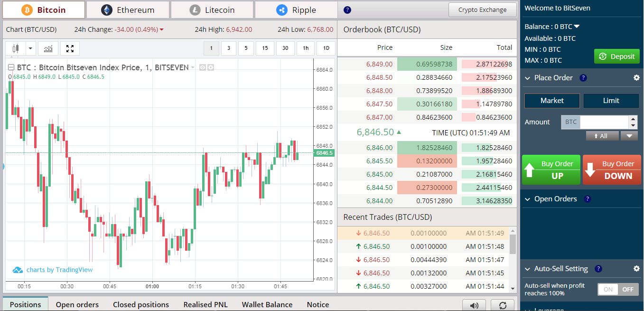644x311 pixels.
Task: Toggle Auto-sell switch ON
Action: point(608,289)
